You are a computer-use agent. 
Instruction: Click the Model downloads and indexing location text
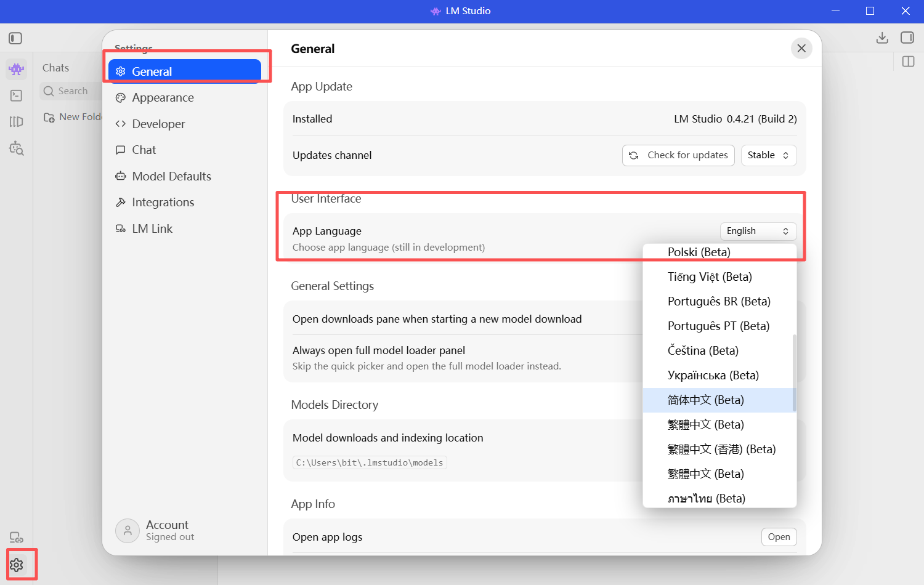388,438
